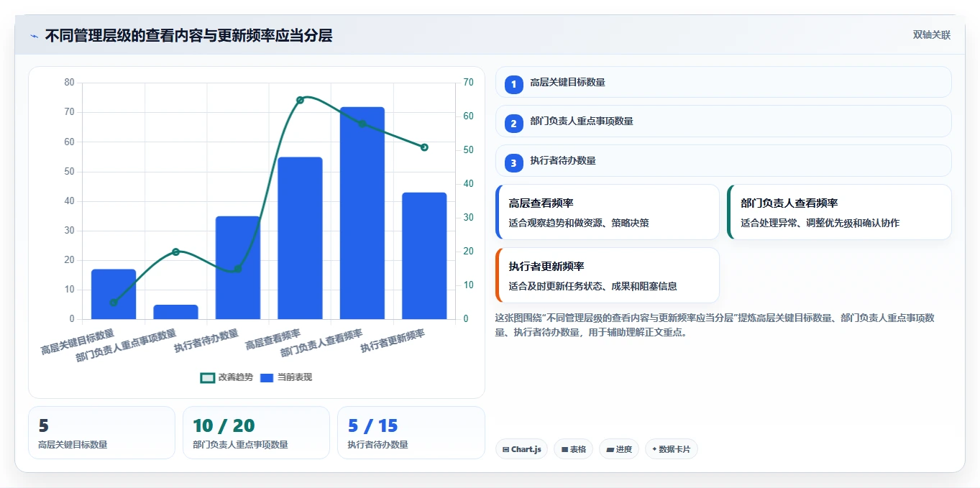Click the stat card showing 10 / 20
This screenshot has height=488, width=980.
point(256,433)
